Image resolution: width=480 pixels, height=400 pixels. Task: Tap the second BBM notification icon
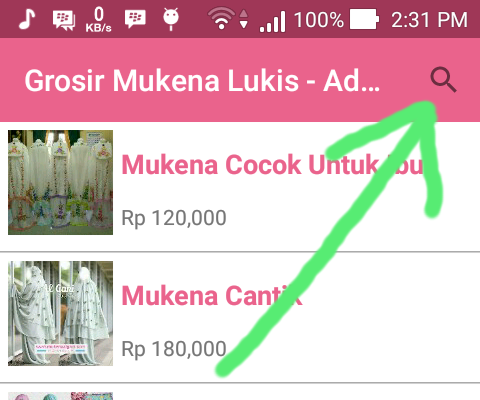click(135, 19)
